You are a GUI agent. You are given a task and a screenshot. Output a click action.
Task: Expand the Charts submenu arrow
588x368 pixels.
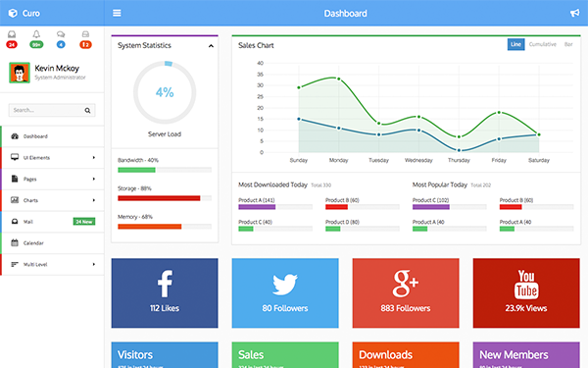[x=94, y=200]
